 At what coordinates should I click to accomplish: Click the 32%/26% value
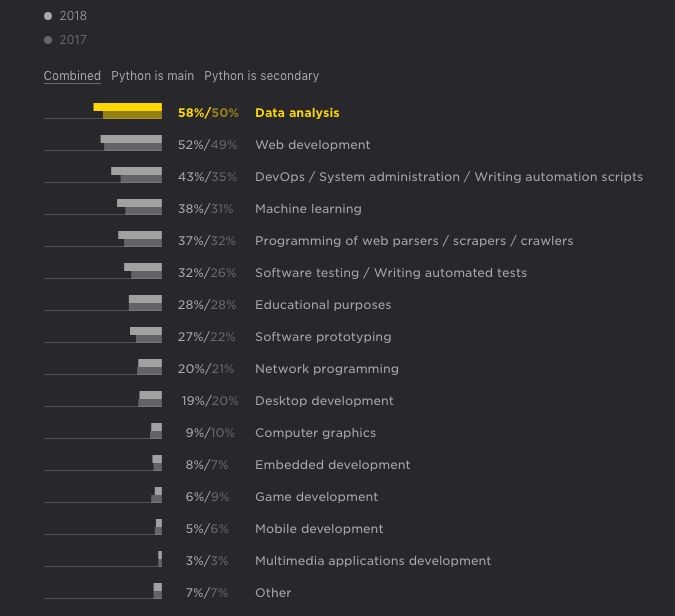pos(207,273)
